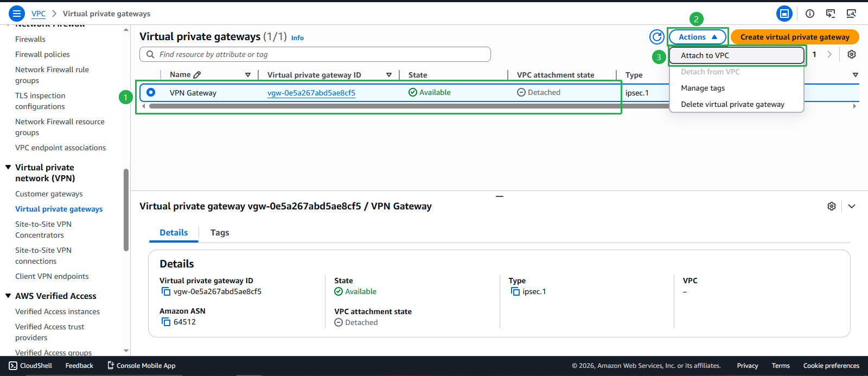Click the greyed Detach from VPC entry
Screen dimensions: 868x376
(x=736, y=72)
